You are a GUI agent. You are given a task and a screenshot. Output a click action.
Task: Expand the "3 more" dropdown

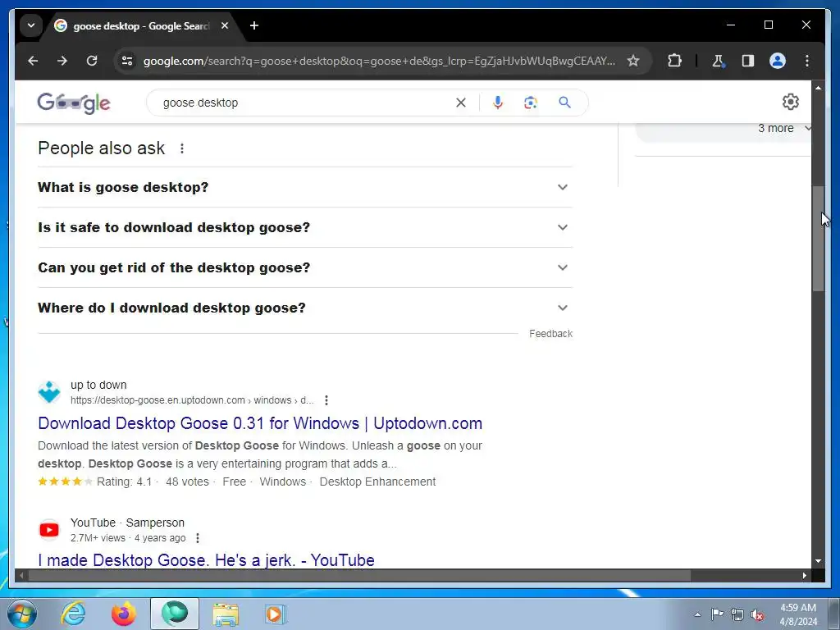coord(783,128)
